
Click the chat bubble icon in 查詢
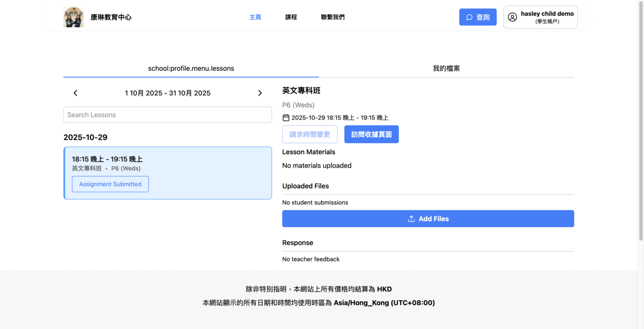point(469,17)
